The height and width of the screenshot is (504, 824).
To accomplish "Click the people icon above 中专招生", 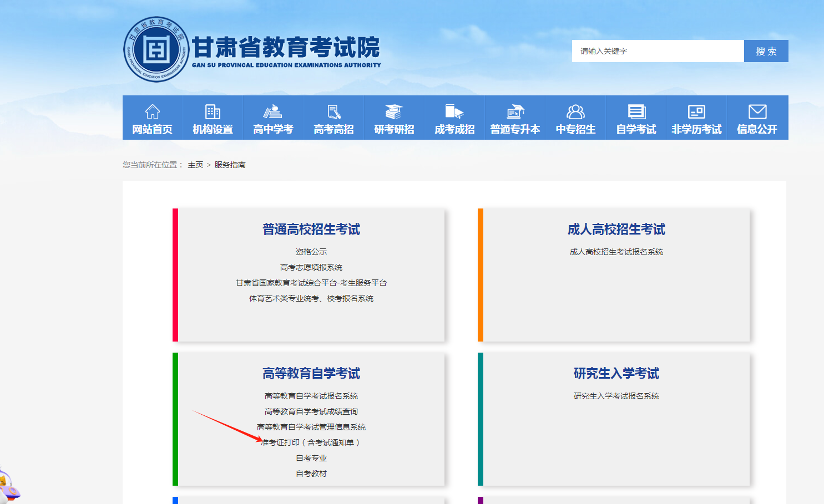I will tap(575, 111).
